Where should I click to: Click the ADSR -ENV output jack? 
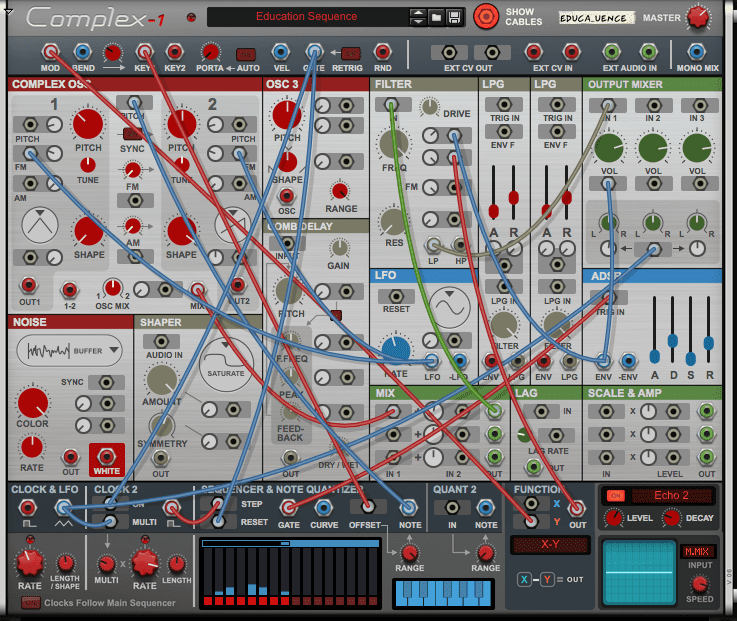(x=628, y=361)
